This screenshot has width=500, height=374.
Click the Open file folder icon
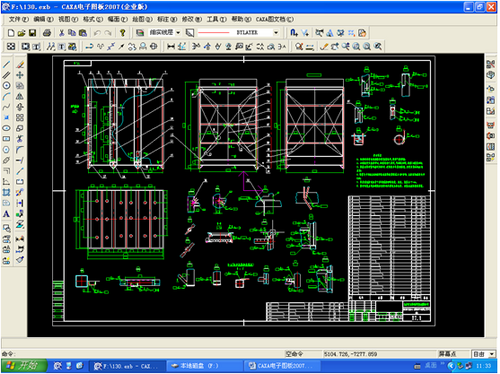(22, 33)
